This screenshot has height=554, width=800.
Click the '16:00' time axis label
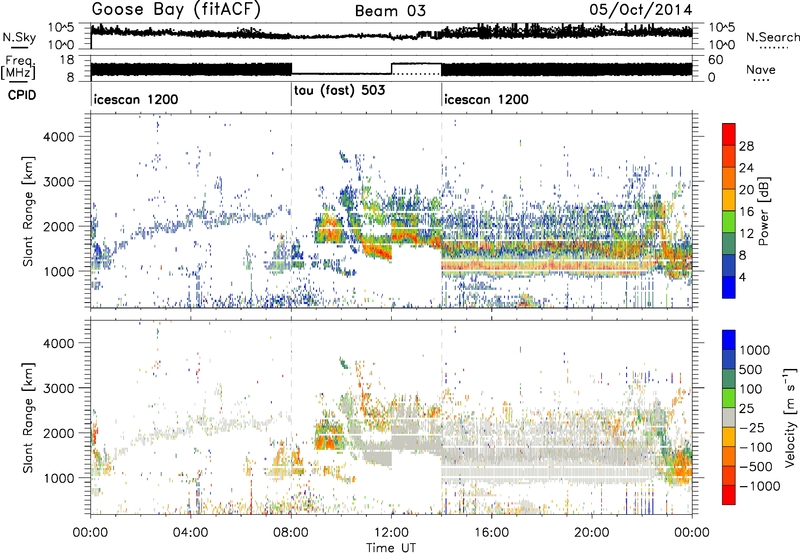491,533
